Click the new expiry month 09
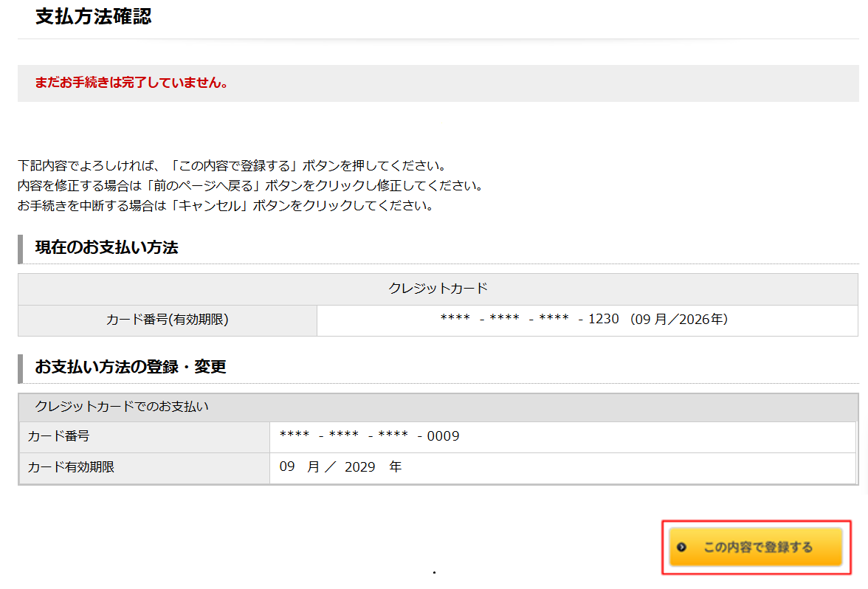The width and height of the screenshot is (868, 589). [x=286, y=467]
